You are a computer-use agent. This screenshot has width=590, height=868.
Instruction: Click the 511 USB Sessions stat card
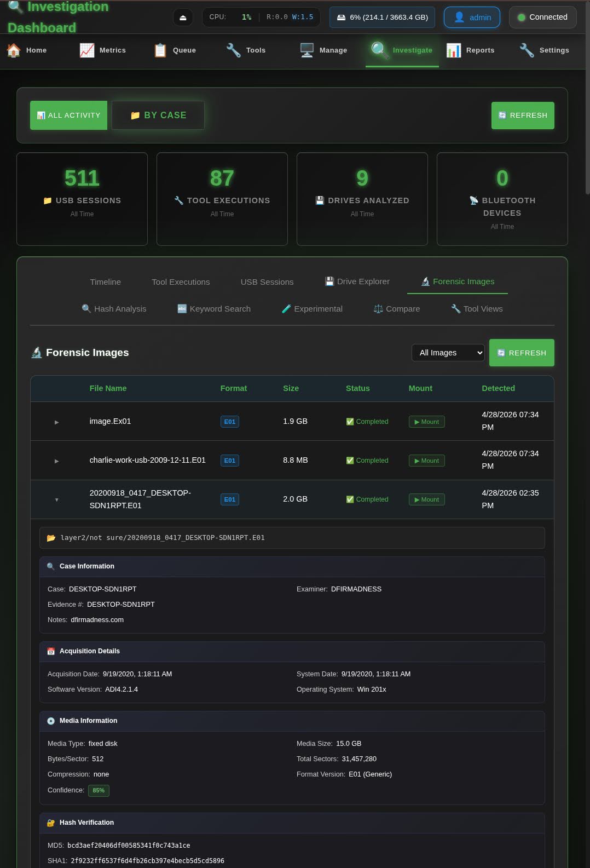coord(82,199)
